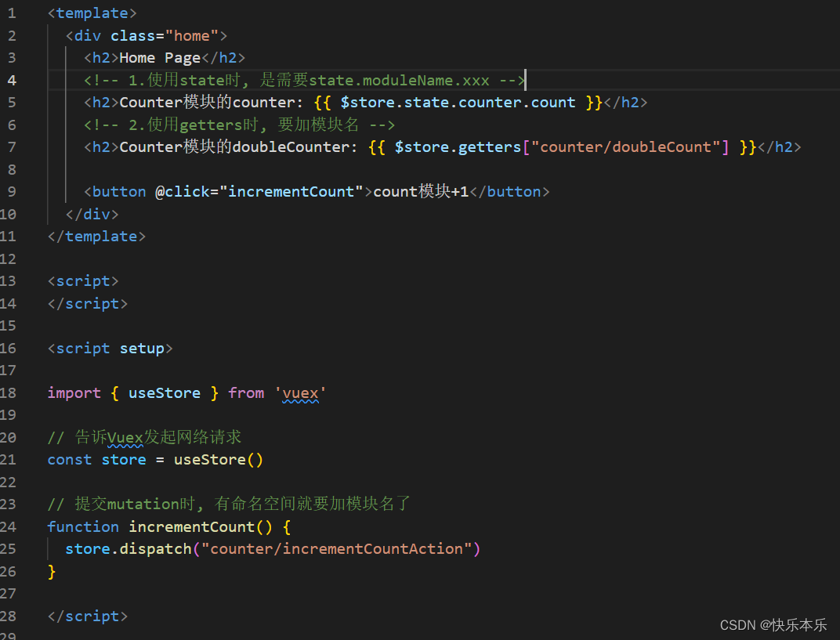Click '$store.state.counter.count' expression
This screenshot has width=840, height=640.
pyautogui.click(x=458, y=103)
